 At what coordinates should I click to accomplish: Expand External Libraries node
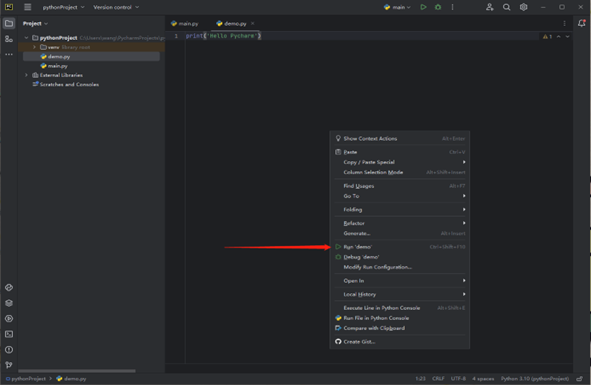26,75
